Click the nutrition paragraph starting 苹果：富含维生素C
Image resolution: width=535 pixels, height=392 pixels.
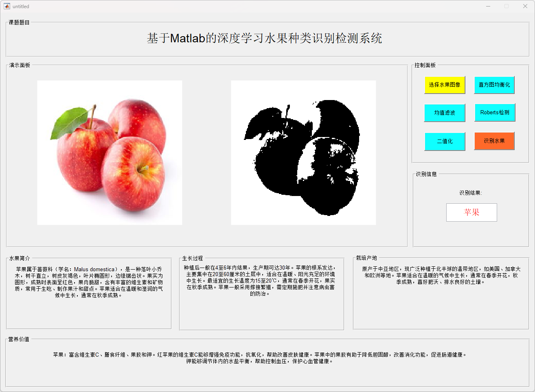tap(260, 358)
